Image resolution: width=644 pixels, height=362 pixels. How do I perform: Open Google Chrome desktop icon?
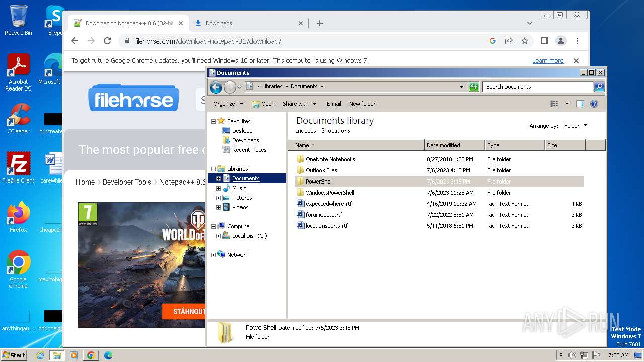tap(18, 269)
